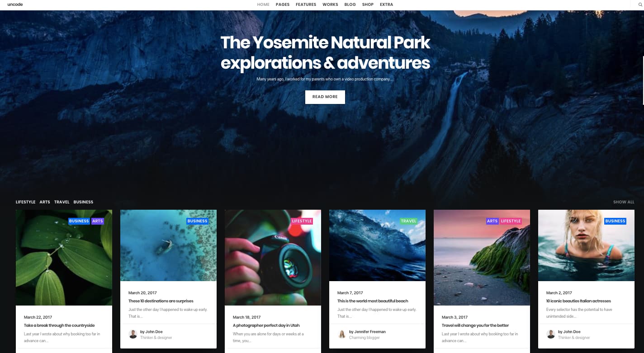Filter posts by BUSINESS category

83,202
